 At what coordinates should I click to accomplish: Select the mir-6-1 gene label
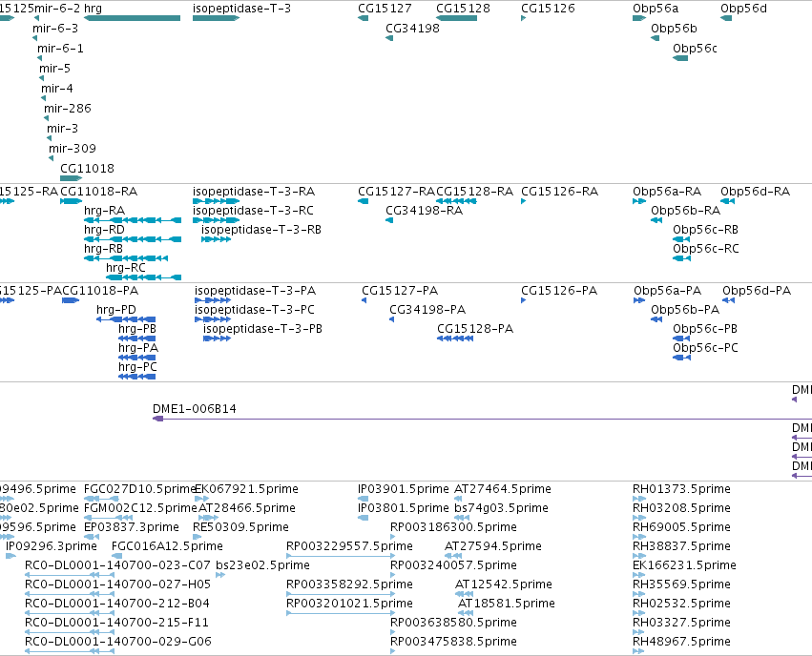60,48
